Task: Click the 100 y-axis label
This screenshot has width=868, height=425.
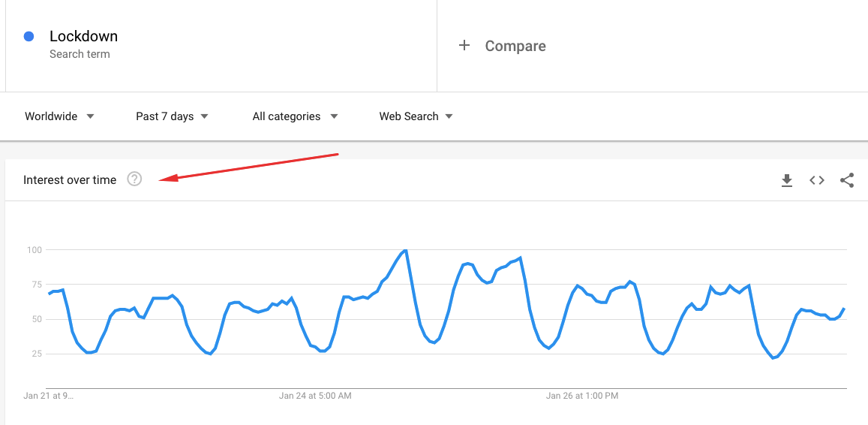Action: pos(34,249)
